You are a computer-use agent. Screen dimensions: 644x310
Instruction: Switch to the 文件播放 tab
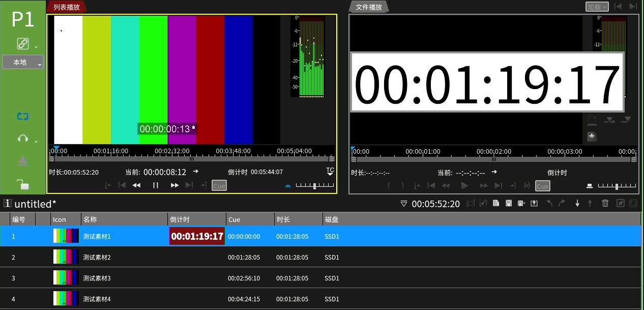coord(369,7)
